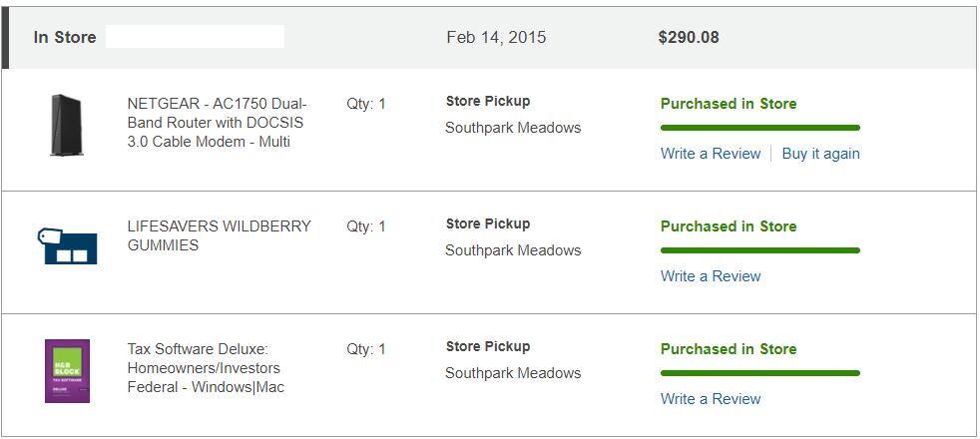Click the price tag placeholder icon for Lifesavers
This screenshot has height=439, width=980.
(x=67, y=245)
